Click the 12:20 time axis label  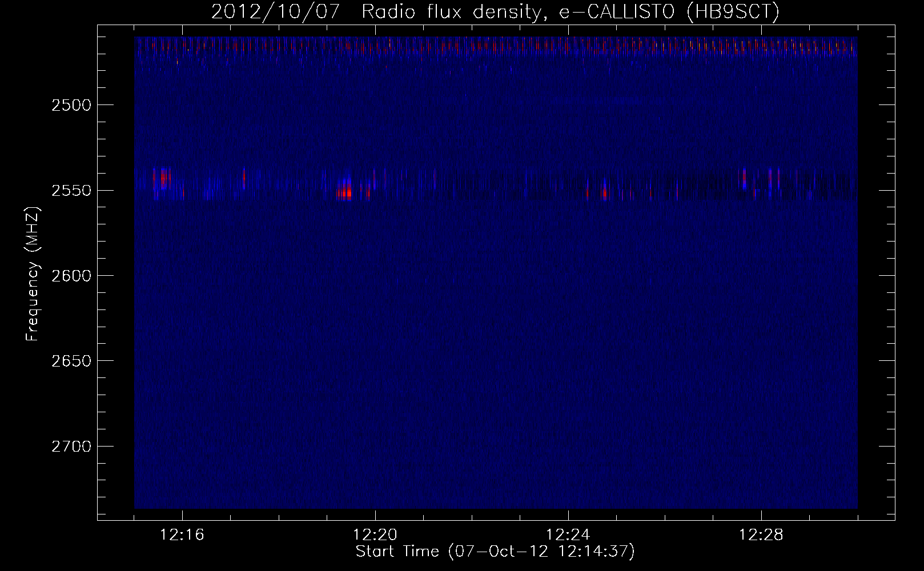tap(375, 535)
